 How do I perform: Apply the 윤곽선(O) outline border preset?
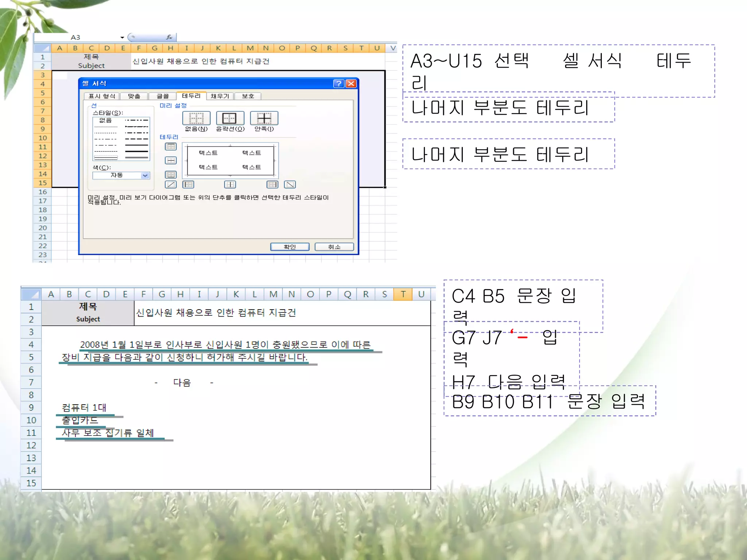click(x=230, y=118)
